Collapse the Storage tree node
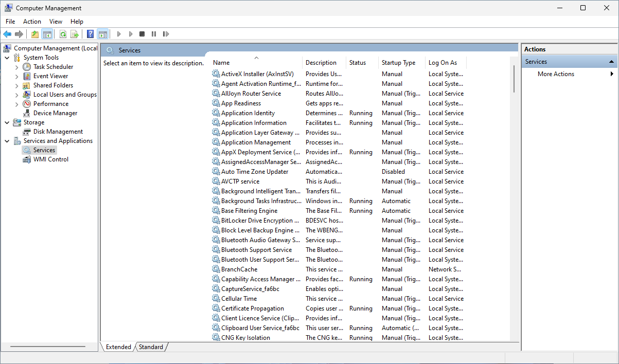 7,122
